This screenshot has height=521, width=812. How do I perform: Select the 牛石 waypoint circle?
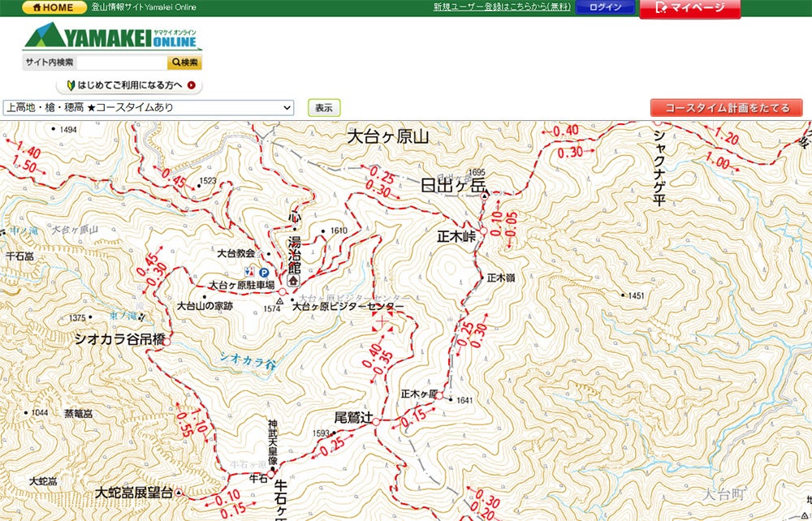tap(270, 474)
